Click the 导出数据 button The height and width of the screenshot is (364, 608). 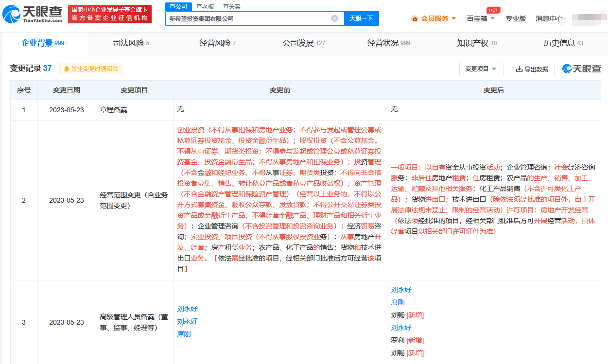click(532, 69)
